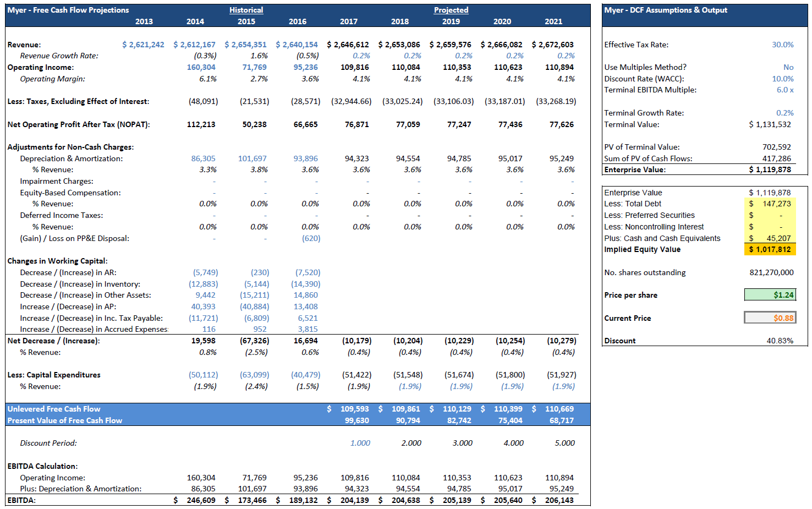Click the PV of Terminal Value 702,592
Image resolution: width=812 pixels, height=509 pixels.
click(x=776, y=147)
